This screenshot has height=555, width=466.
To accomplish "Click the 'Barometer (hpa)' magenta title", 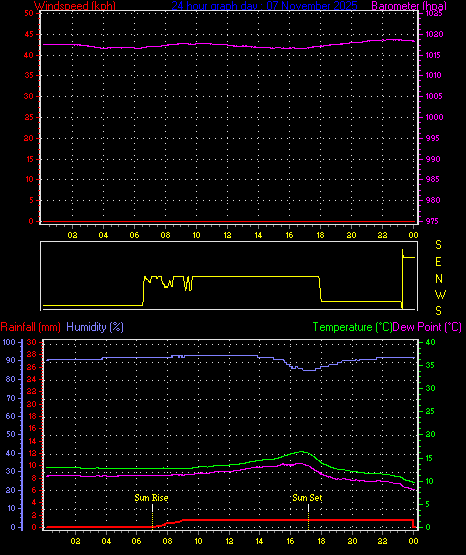I will point(409,5).
